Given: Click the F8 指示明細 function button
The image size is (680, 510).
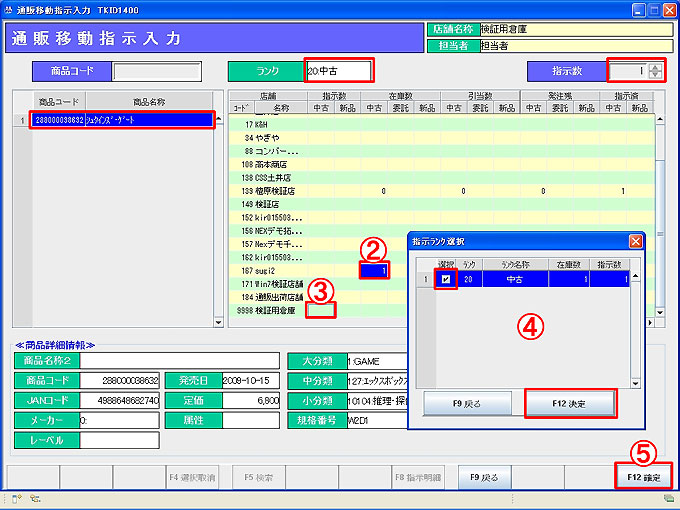Looking at the screenshot, I should point(418,477).
